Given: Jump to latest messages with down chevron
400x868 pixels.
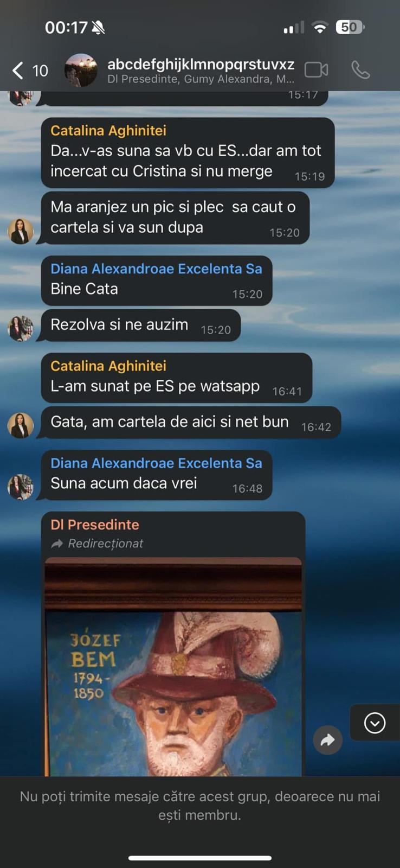Looking at the screenshot, I should 375,723.
